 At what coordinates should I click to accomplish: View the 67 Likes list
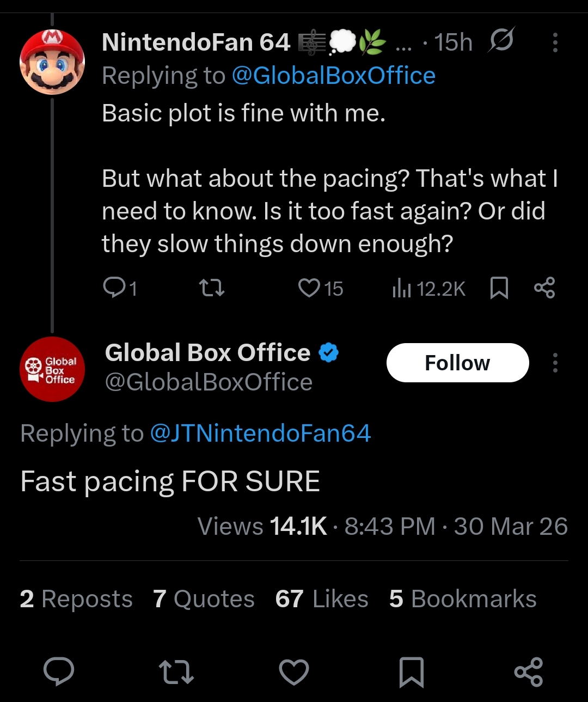[322, 599]
